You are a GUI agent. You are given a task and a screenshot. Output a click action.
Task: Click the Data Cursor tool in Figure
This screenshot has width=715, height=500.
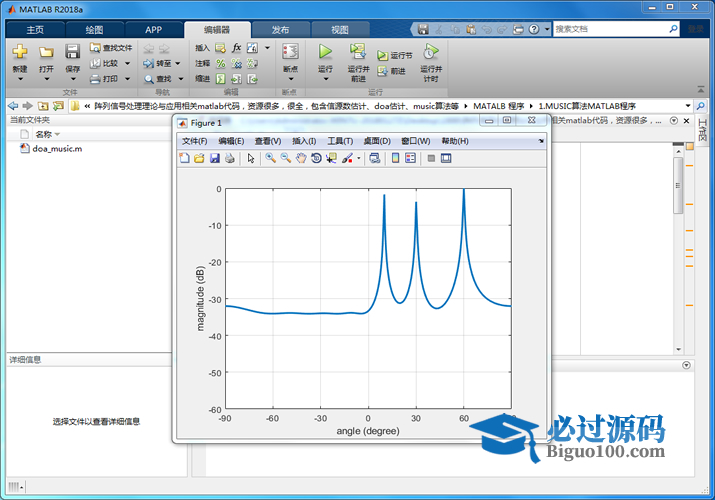click(331, 158)
